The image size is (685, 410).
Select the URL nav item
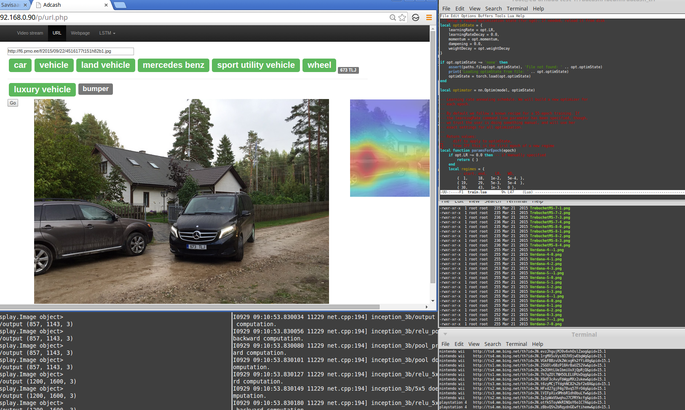[x=57, y=33]
